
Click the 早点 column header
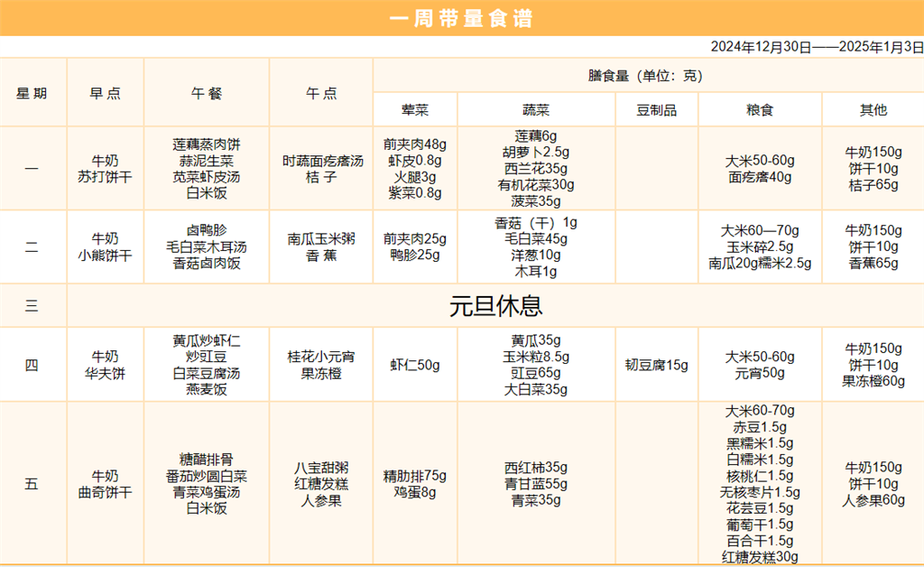tap(105, 93)
